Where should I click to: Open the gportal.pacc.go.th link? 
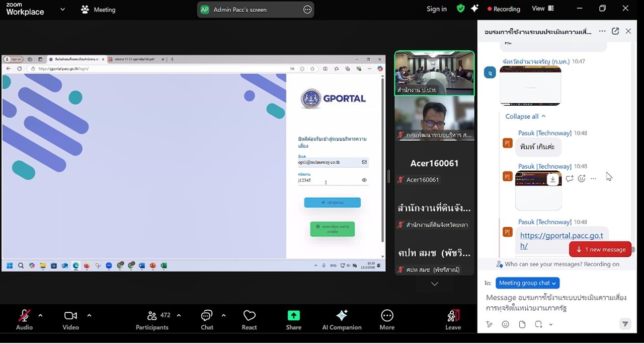click(561, 241)
